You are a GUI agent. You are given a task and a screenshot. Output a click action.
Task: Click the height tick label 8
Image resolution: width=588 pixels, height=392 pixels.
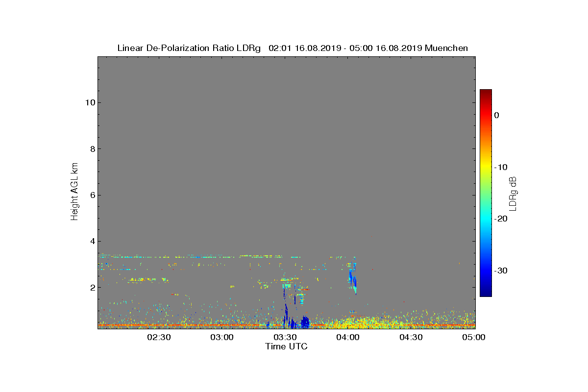click(x=92, y=149)
